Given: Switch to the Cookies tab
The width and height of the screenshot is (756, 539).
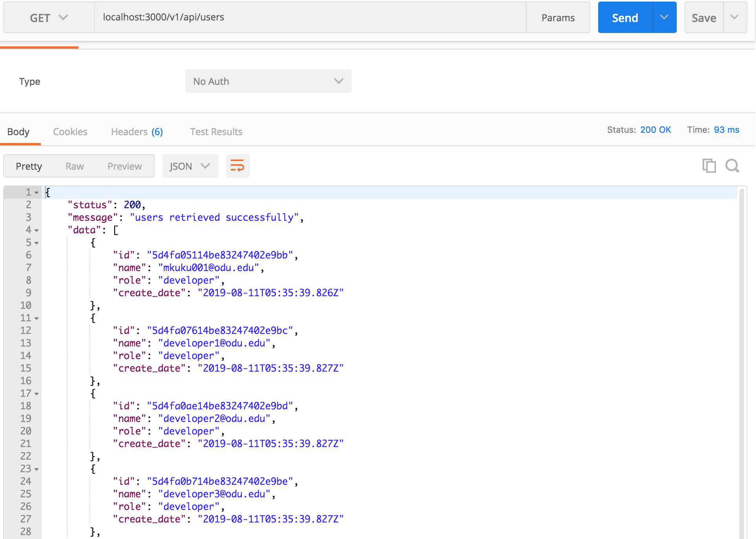Looking at the screenshot, I should [70, 132].
